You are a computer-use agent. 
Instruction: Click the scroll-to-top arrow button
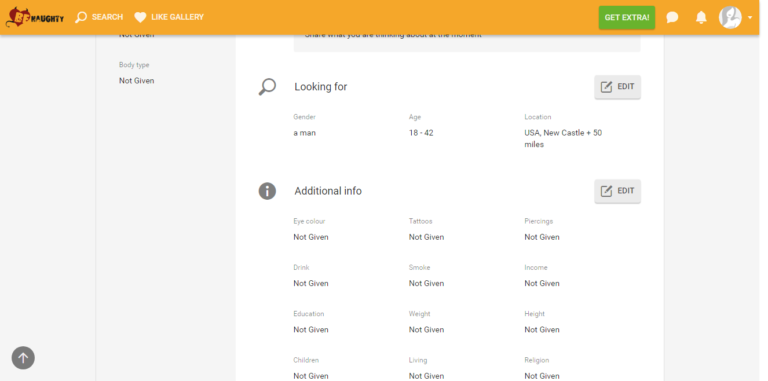tap(23, 357)
